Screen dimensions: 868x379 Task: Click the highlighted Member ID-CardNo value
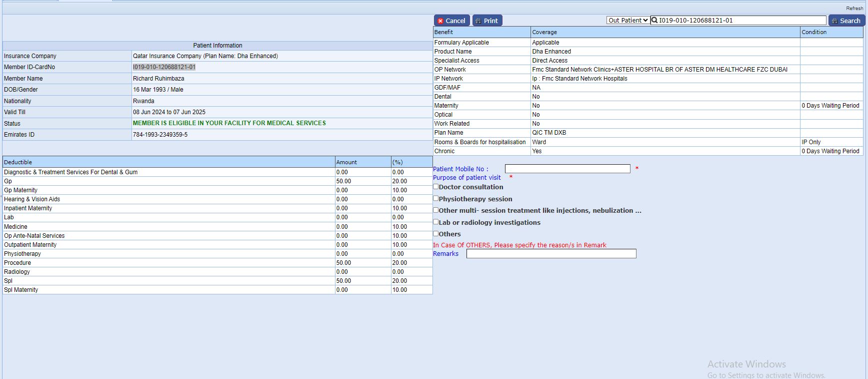164,67
